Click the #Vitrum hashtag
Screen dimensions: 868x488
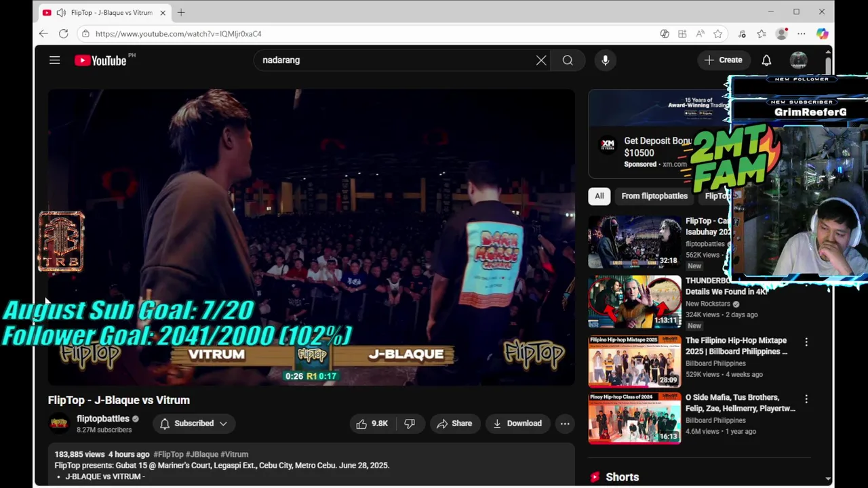point(235,455)
